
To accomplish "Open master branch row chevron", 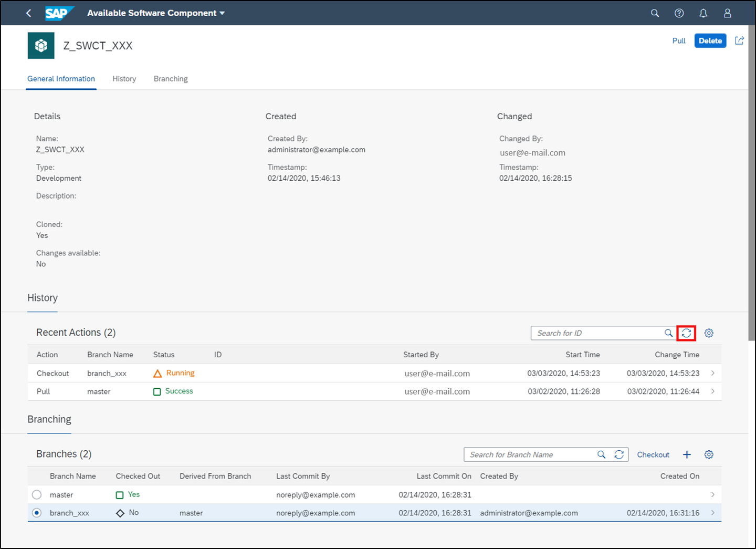I will point(712,494).
